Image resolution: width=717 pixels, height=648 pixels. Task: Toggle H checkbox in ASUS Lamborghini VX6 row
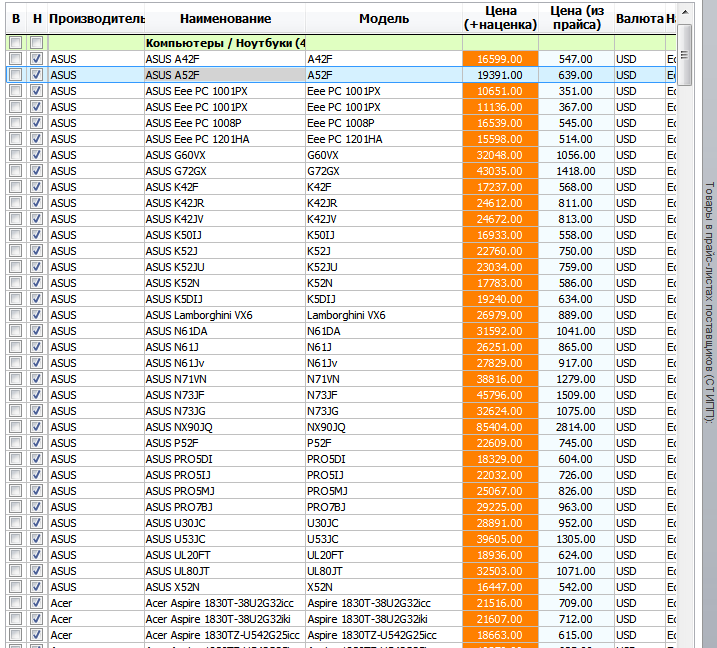(37, 315)
